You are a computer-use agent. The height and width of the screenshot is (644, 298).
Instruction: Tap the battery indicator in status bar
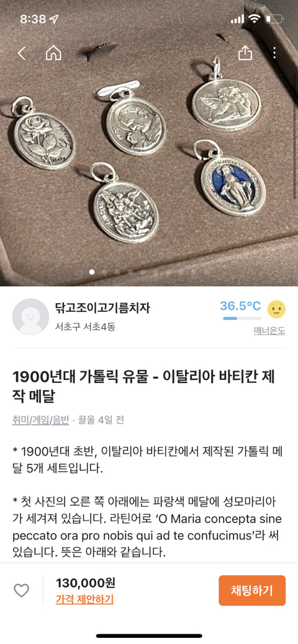(274, 19)
